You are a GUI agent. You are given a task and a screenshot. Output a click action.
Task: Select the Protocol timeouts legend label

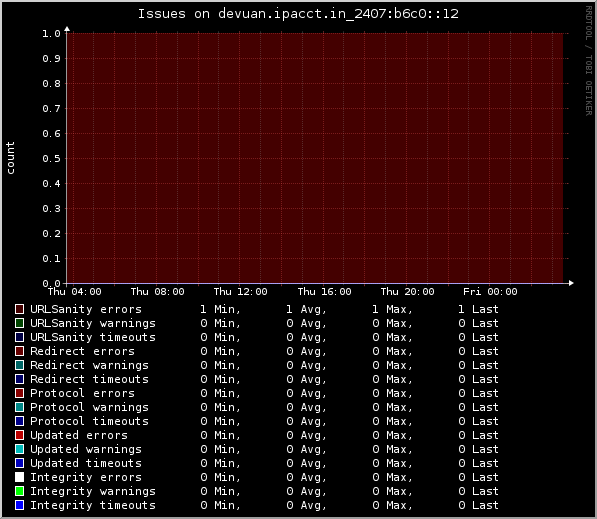89,421
